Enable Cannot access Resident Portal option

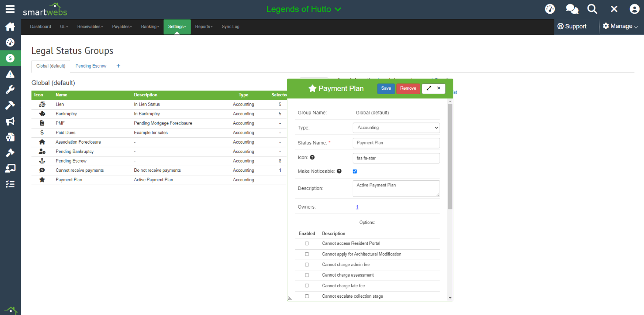307,243
